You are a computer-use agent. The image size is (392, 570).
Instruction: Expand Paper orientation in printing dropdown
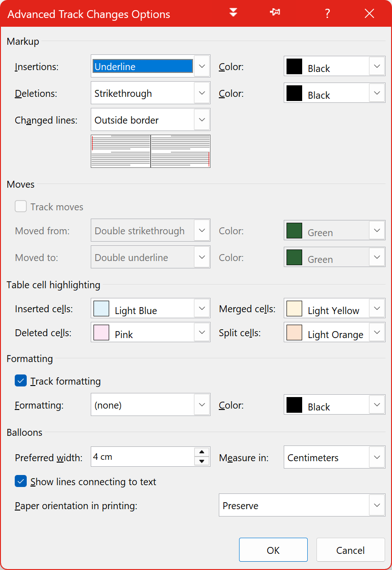[x=302, y=505]
